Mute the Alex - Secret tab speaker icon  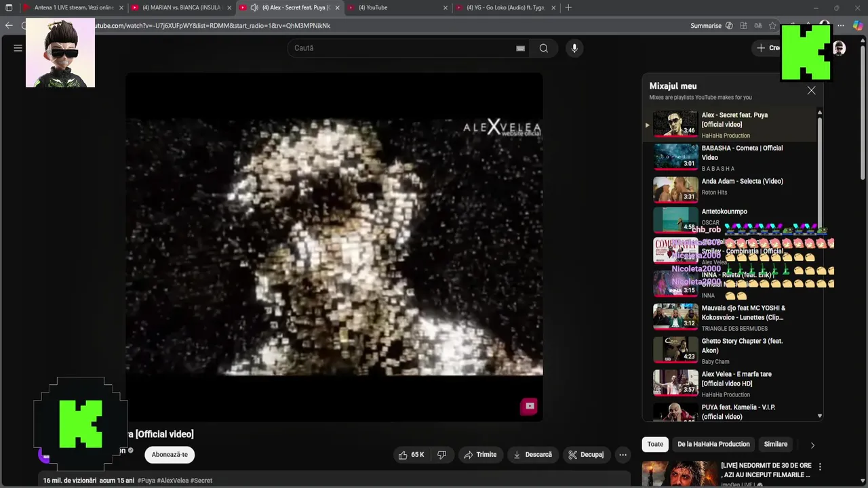tap(254, 7)
